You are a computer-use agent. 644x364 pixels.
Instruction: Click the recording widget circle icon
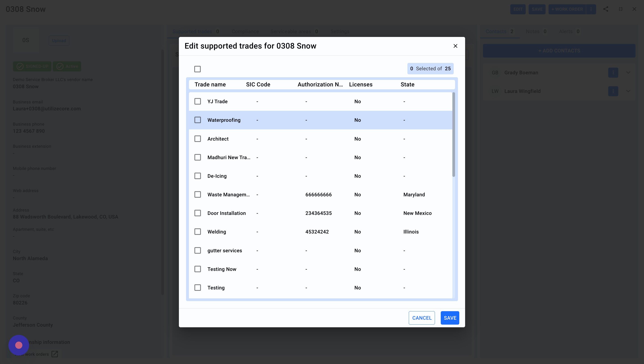point(19,345)
